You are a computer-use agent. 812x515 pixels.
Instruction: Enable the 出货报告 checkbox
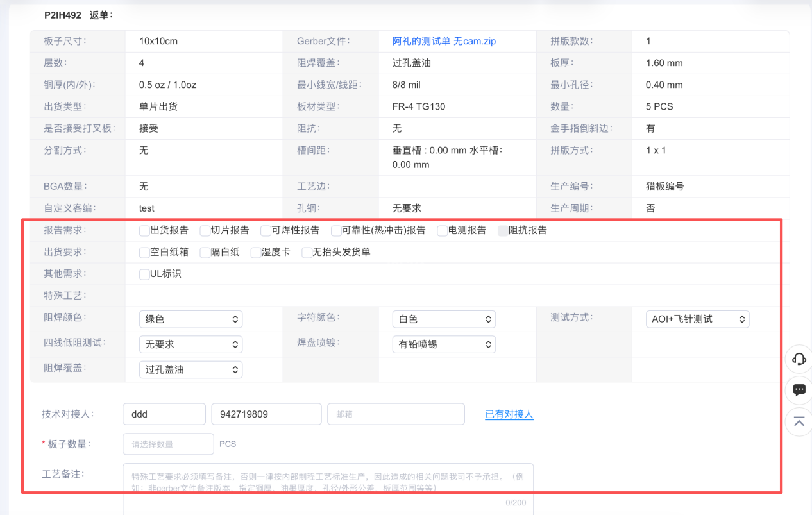click(x=144, y=230)
